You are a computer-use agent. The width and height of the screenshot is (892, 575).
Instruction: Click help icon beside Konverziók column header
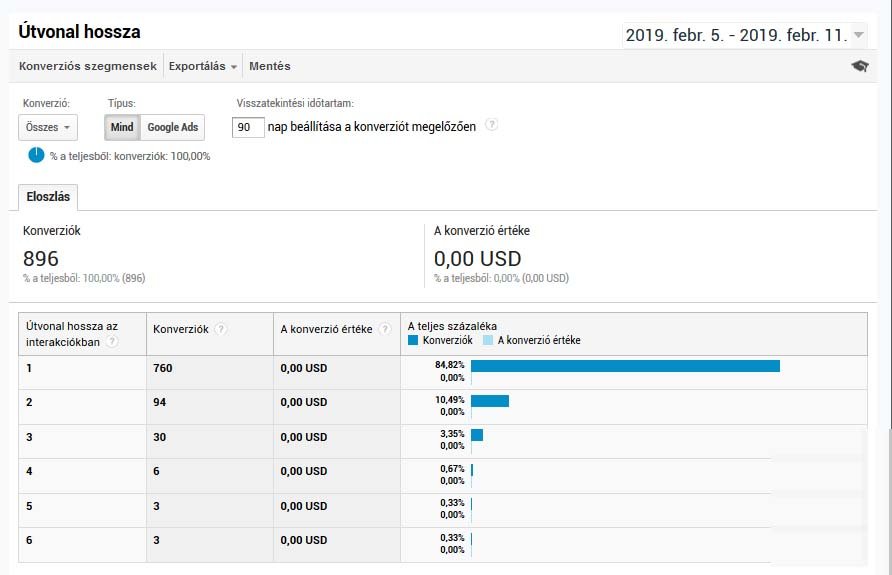pos(220,329)
